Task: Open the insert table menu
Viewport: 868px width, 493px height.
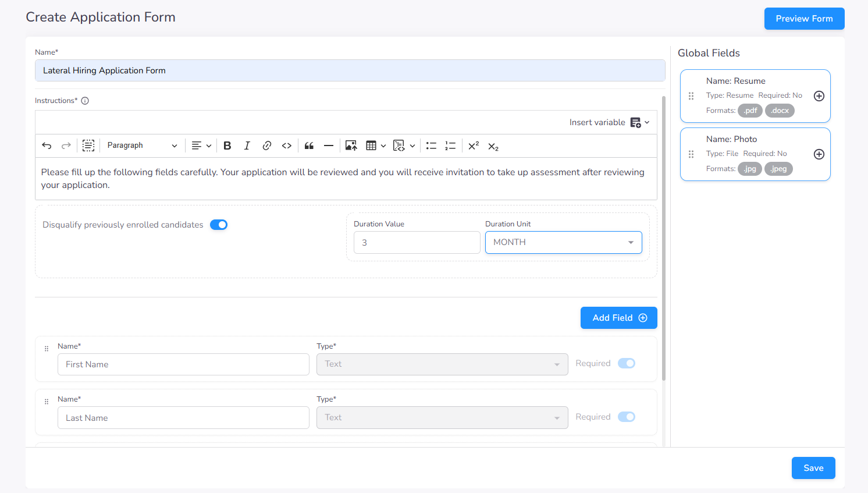Action: tap(375, 146)
